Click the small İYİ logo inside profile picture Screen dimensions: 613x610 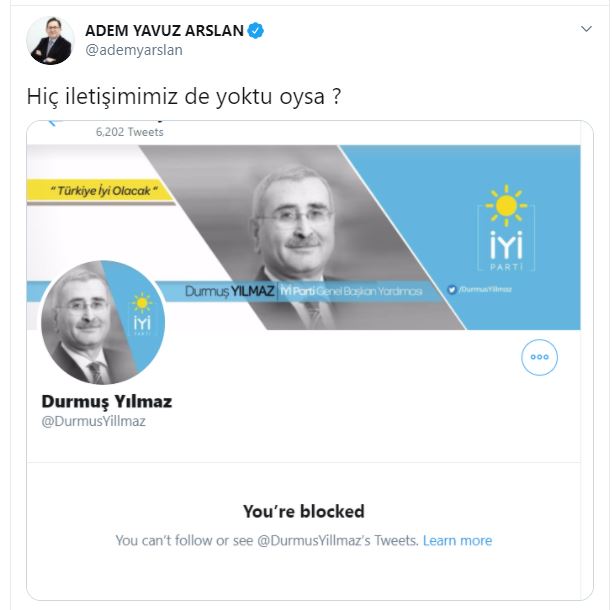[x=142, y=314]
